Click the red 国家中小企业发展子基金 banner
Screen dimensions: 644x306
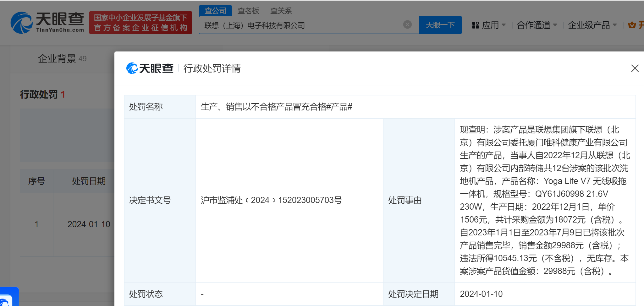(x=140, y=23)
